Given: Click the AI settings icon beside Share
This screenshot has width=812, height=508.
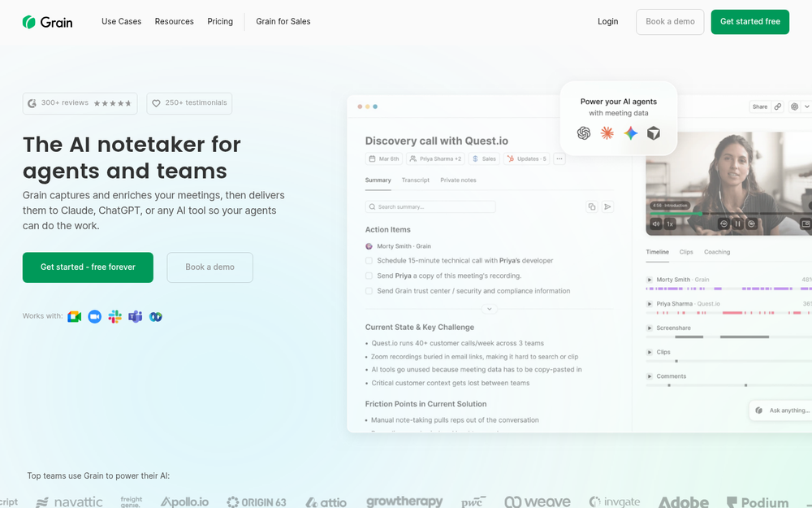Looking at the screenshot, I should click(x=794, y=106).
